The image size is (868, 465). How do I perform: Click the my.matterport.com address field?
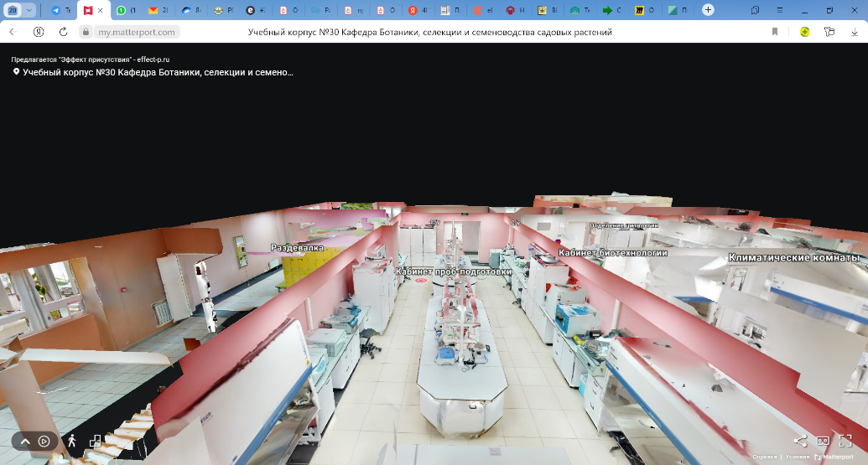[x=136, y=32]
